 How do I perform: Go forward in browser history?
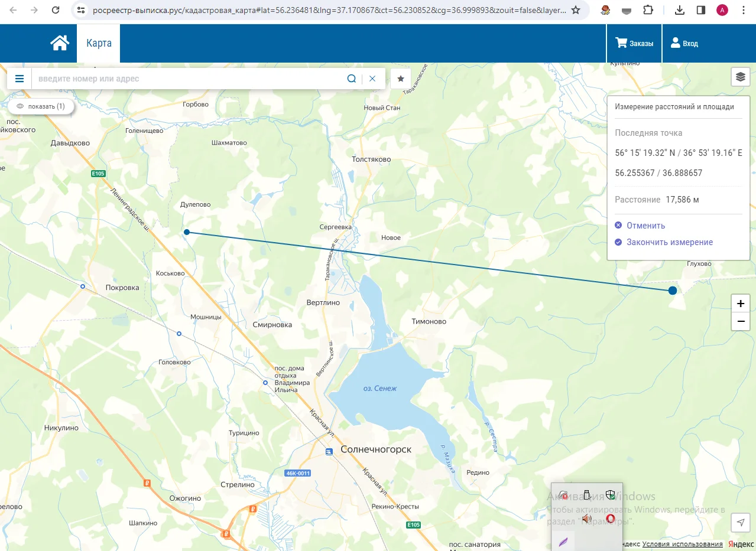coord(34,10)
